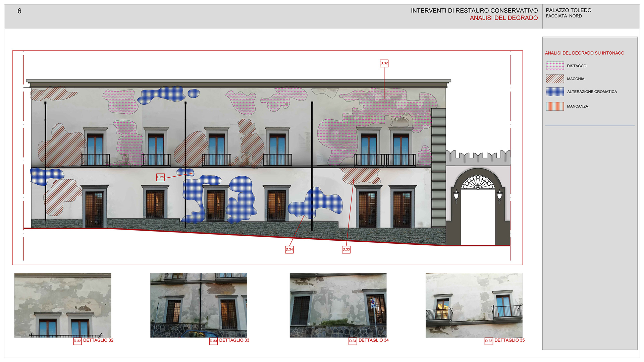The width and height of the screenshot is (644, 362).
Task: Click the ANALISI DEL DEGRADO red subtitle
Action: click(504, 18)
